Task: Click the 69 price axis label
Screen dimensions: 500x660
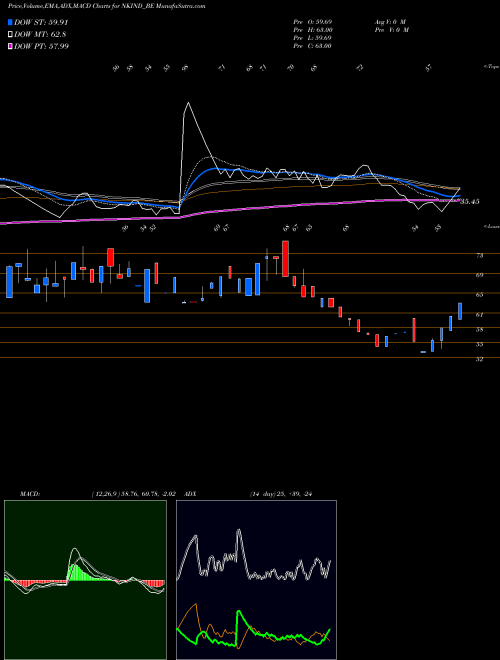Action: (x=479, y=275)
